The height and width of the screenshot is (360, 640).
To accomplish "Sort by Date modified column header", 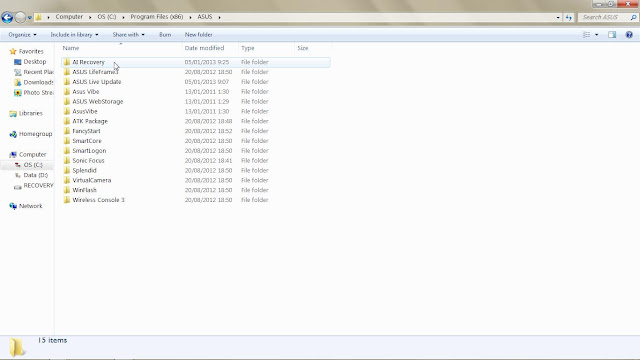I will coord(210,48).
